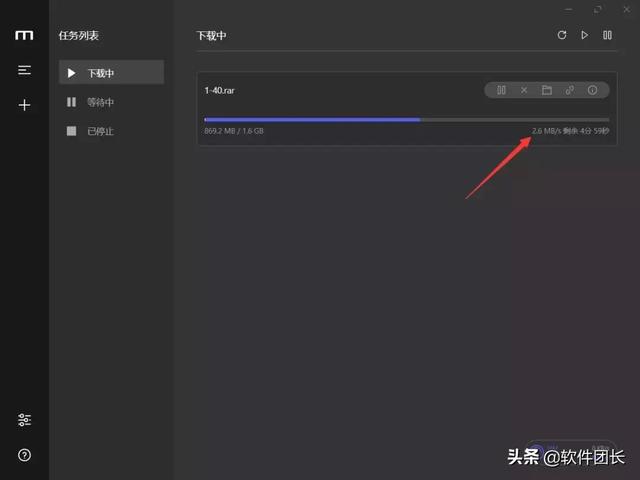Viewport: 640px width, 480px height.
Task: Close the Motrix window
Action: 627,9
